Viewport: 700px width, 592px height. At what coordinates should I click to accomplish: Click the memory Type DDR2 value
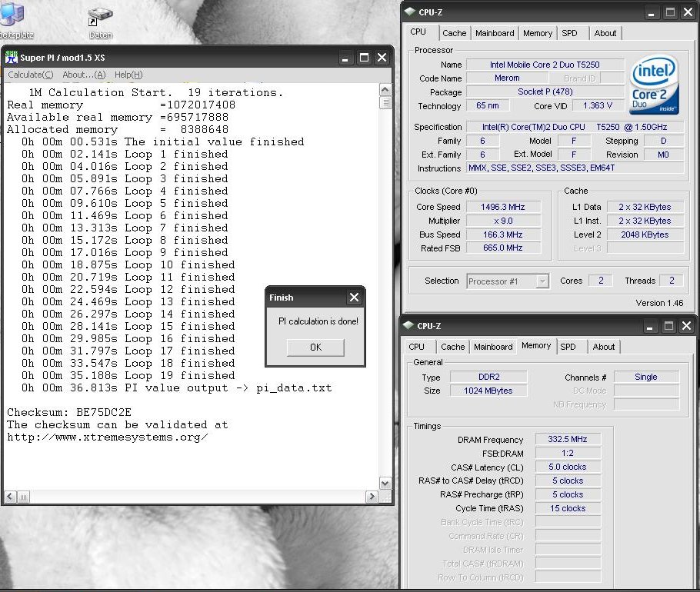click(488, 377)
